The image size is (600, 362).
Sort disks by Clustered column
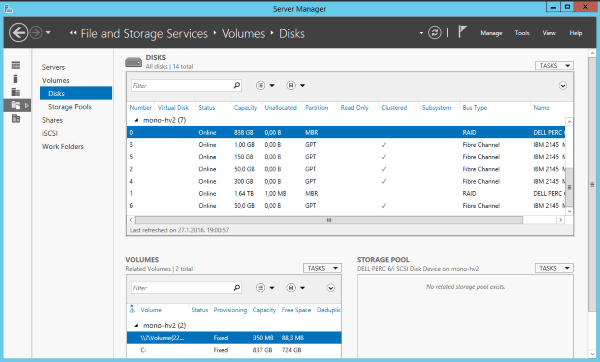point(394,108)
